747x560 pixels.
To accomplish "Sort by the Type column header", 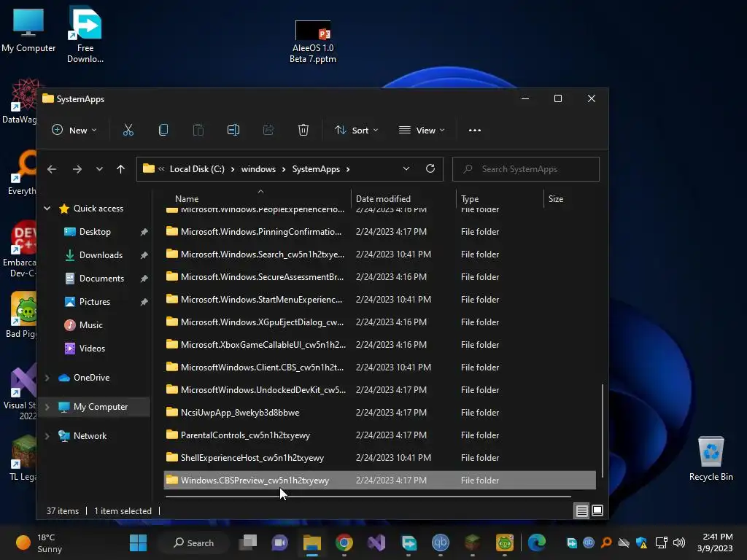I will click(470, 198).
